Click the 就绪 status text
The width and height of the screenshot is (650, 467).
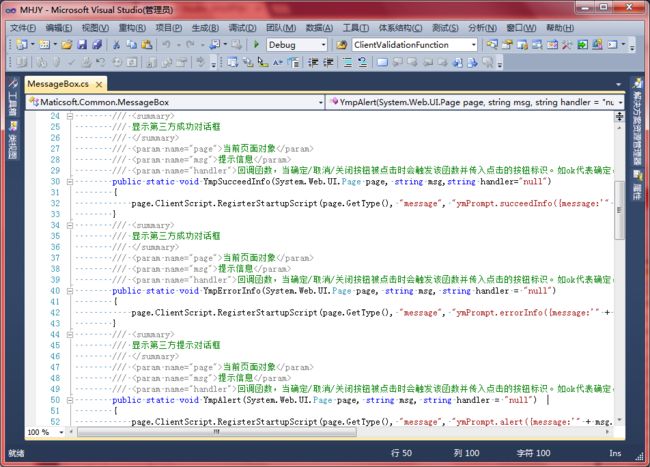click(16, 453)
